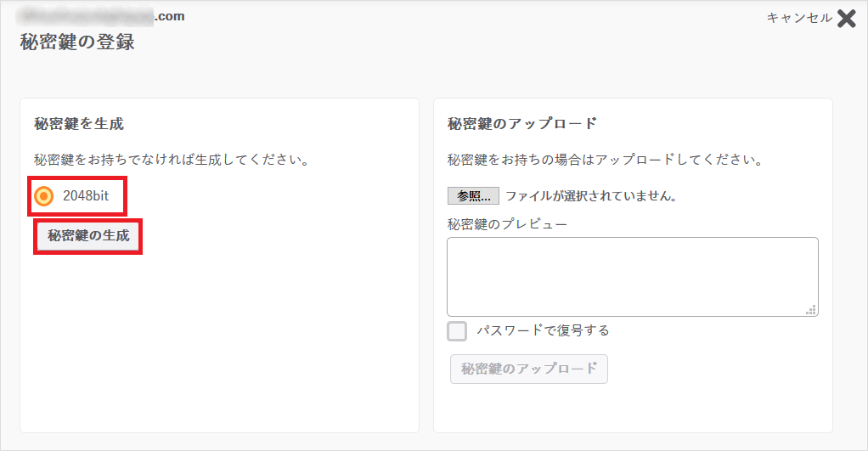Select the 2048bit radio button

[x=44, y=196]
